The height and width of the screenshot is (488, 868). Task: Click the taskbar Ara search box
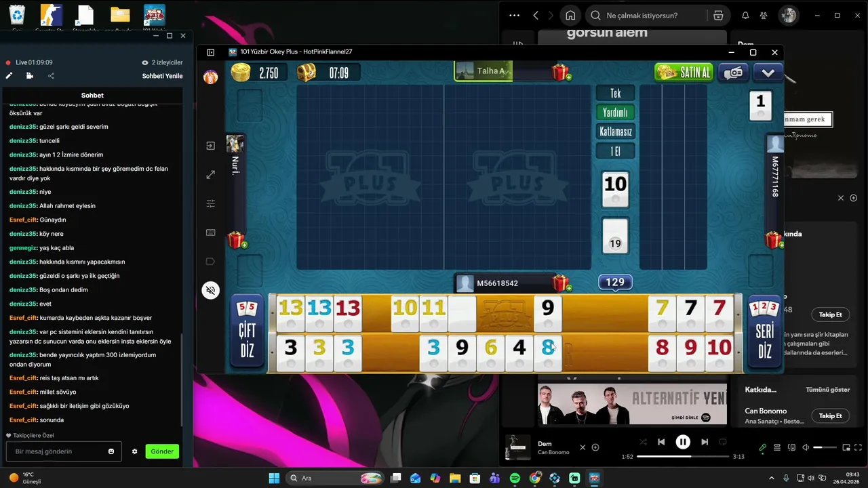[x=336, y=479]
